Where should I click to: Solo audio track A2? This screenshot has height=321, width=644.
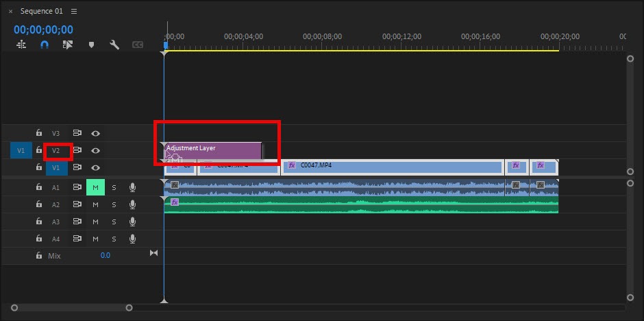tap(114, 204)
